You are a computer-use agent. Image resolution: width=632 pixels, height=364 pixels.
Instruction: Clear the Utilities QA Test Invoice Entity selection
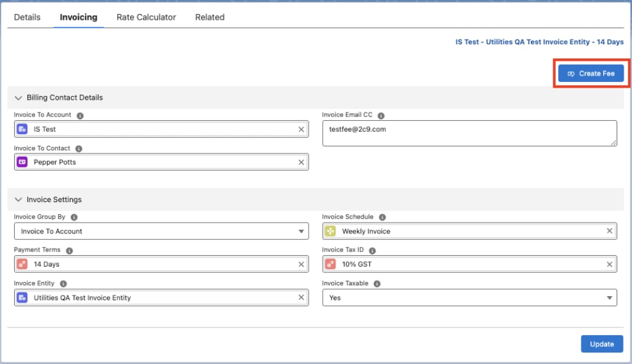tap(301, 297)
